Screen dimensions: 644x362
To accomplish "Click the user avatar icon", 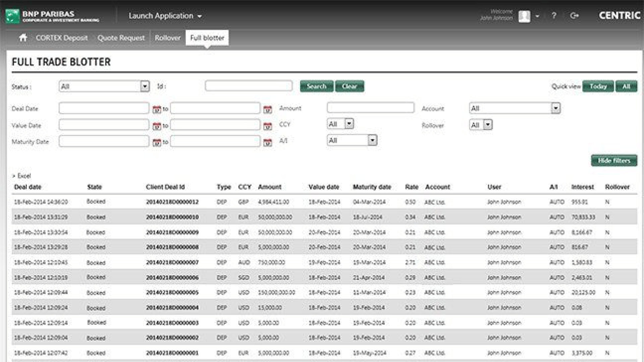I will click(x=524, y=16).
